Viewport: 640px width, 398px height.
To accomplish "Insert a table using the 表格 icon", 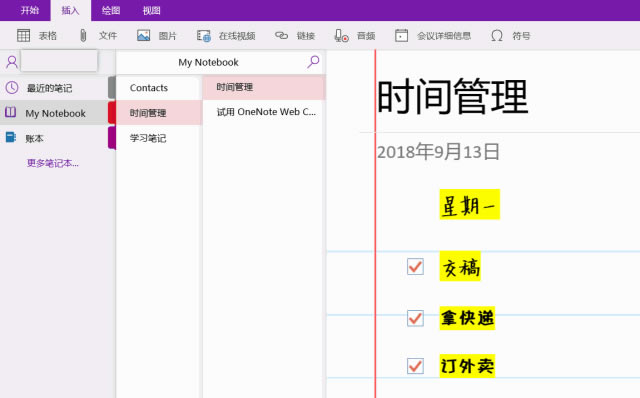I will 23,36.
